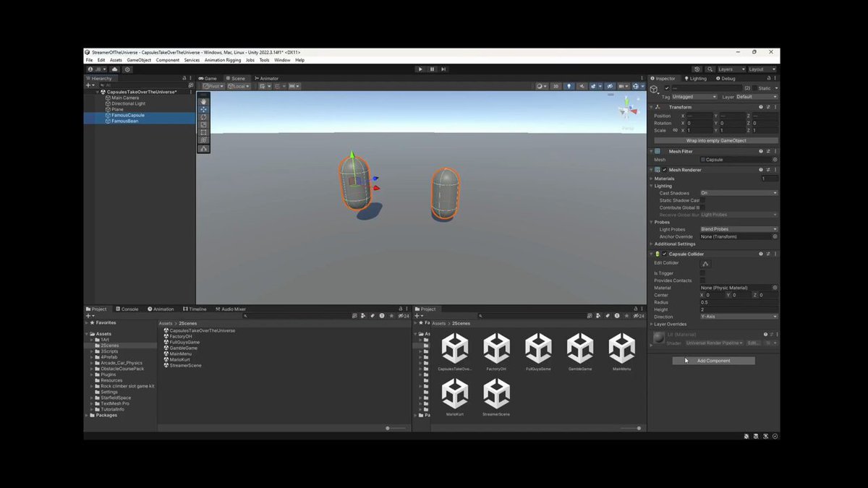Click the Play button
The image size is (868, 488).
tap(420, 69)
